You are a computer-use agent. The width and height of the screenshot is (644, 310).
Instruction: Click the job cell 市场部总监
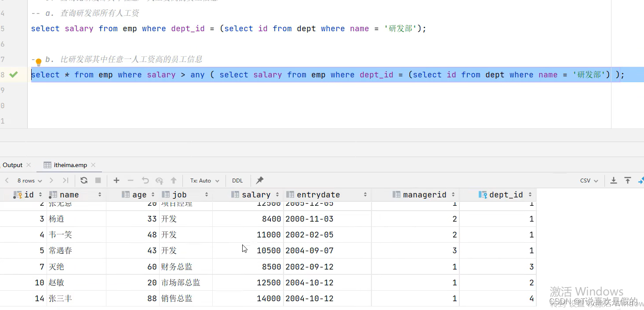[x=186, y=282]
